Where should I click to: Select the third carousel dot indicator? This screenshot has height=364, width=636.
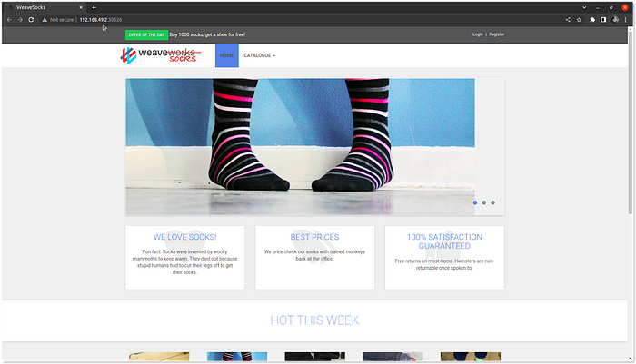coord(492,202)
